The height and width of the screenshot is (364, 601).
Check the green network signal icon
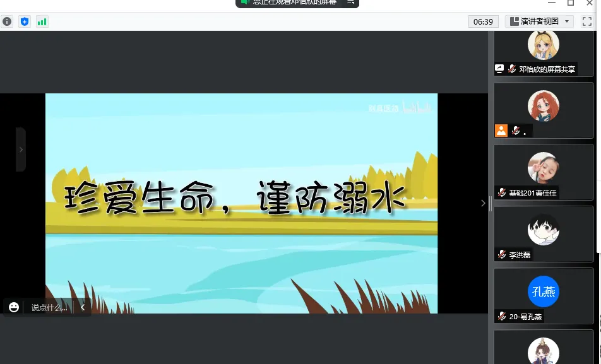42,21
